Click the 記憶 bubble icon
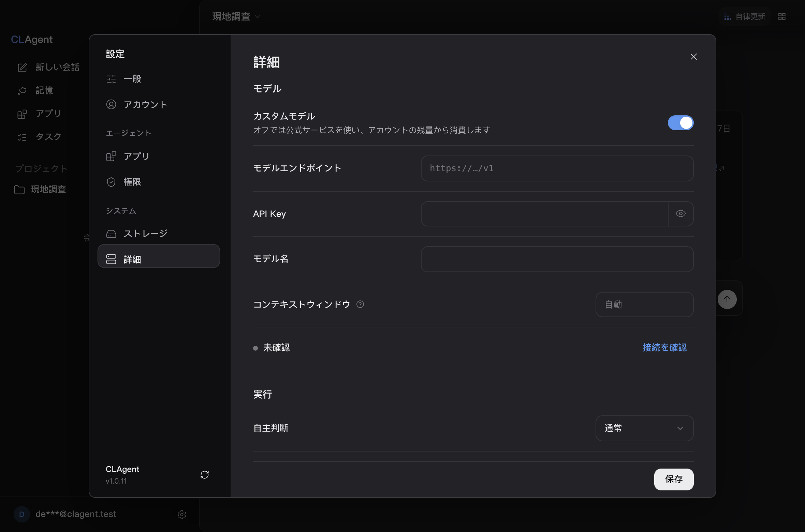The image size is (805, 532). (22, 91)
